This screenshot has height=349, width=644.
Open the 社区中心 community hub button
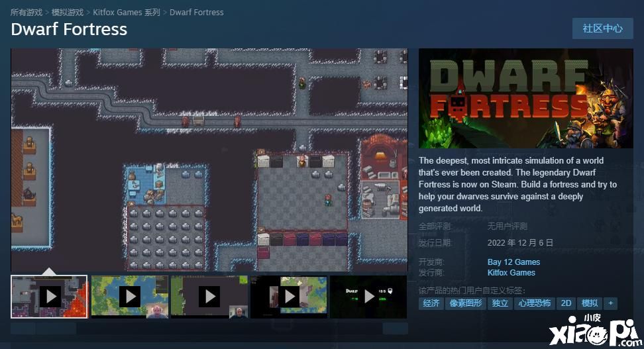click(602, 28)
